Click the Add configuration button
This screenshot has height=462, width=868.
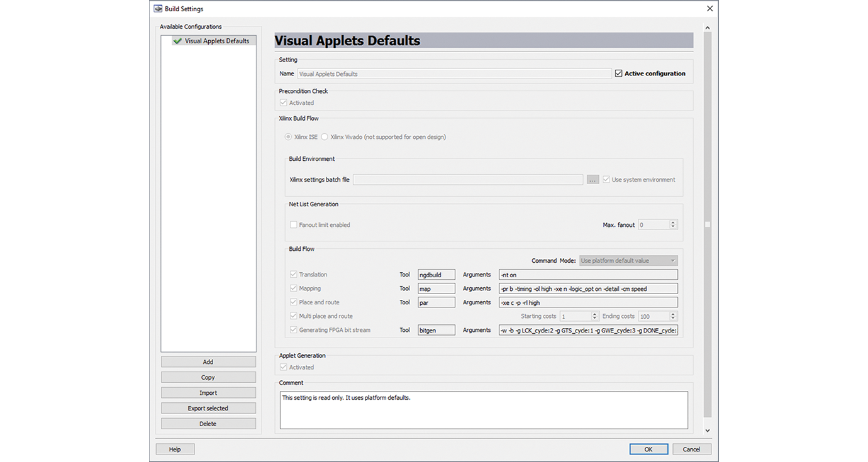point(208,362)
